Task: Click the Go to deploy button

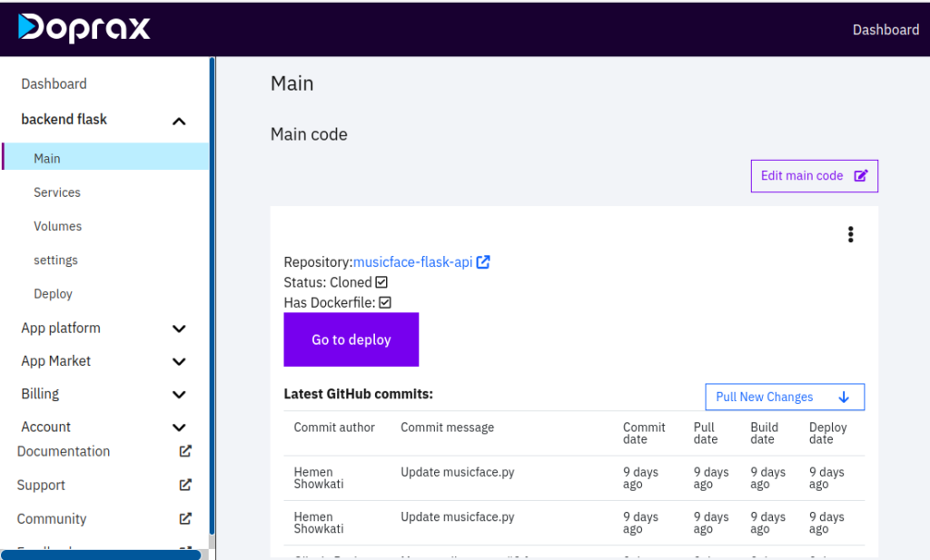Action: click(x=351, y=339)
